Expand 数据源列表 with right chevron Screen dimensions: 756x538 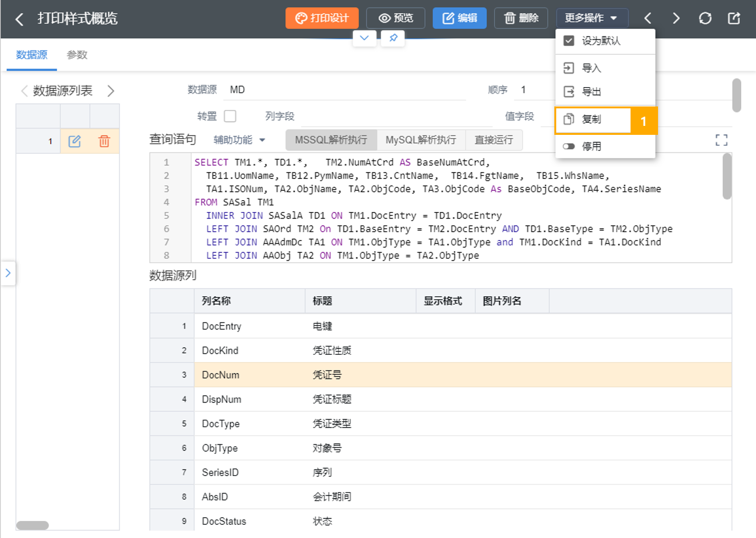coord(111,91)
